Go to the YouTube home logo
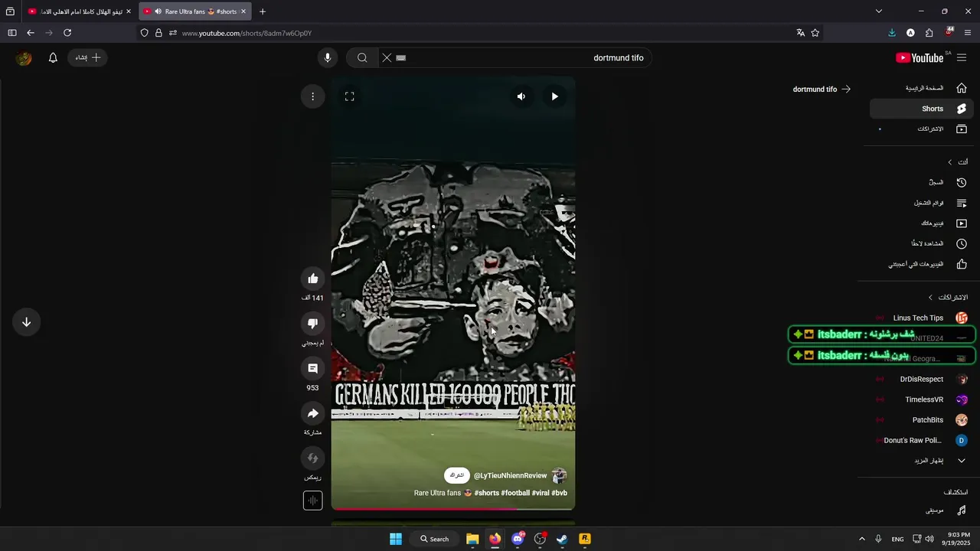This screenshot has width=980, height=551. (x=920, y=58)
